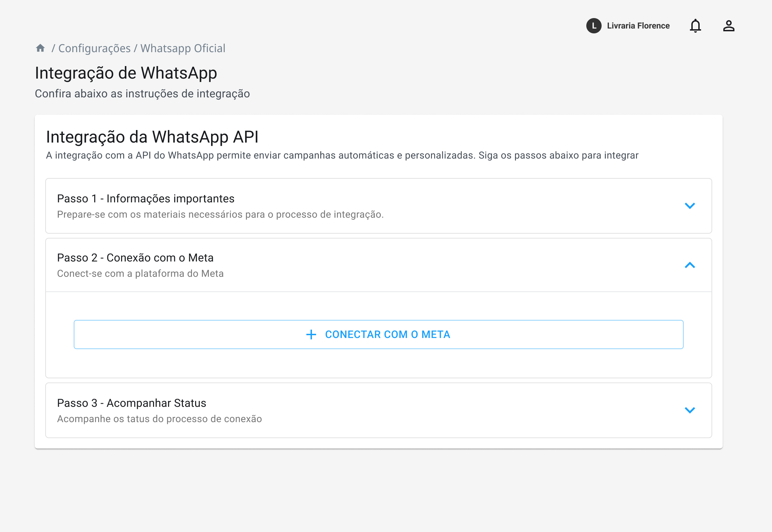Expand Passo 3 chevron arrow

click(690, 410)
